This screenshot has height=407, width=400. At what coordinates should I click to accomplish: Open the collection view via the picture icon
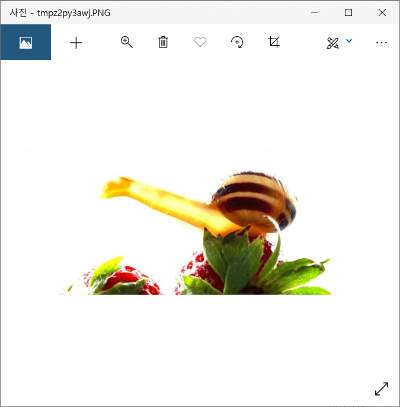(26, 42)
